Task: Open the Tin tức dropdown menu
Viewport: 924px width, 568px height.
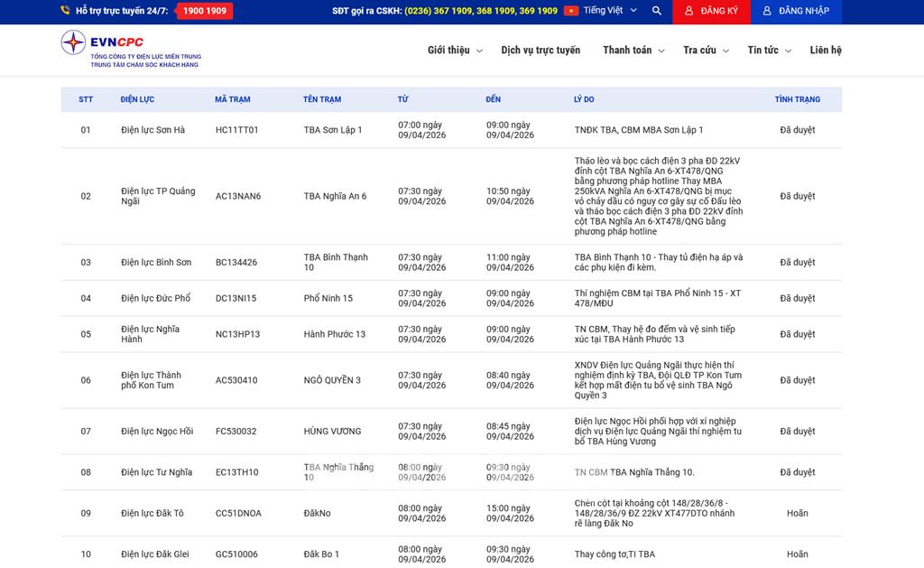Action: 769,51
